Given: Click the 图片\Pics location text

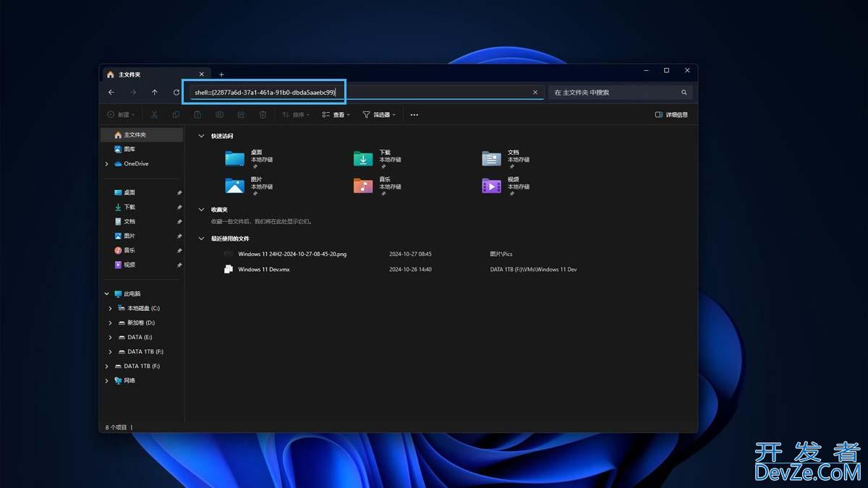Looking at the screenshot, I should point(501,254).
